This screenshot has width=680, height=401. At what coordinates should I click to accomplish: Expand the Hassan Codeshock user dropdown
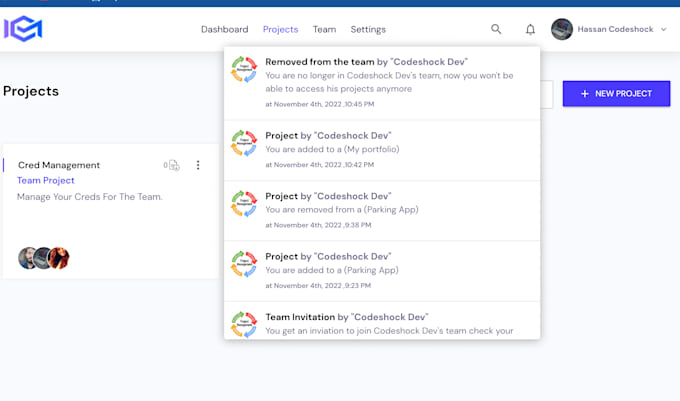click(663, 30)
